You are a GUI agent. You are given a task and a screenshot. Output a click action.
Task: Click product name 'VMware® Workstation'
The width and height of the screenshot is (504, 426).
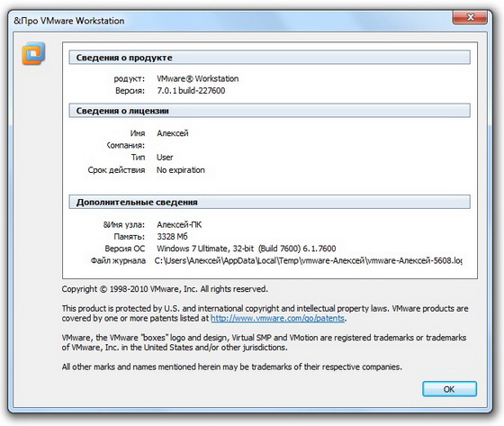tap(198, 78)
